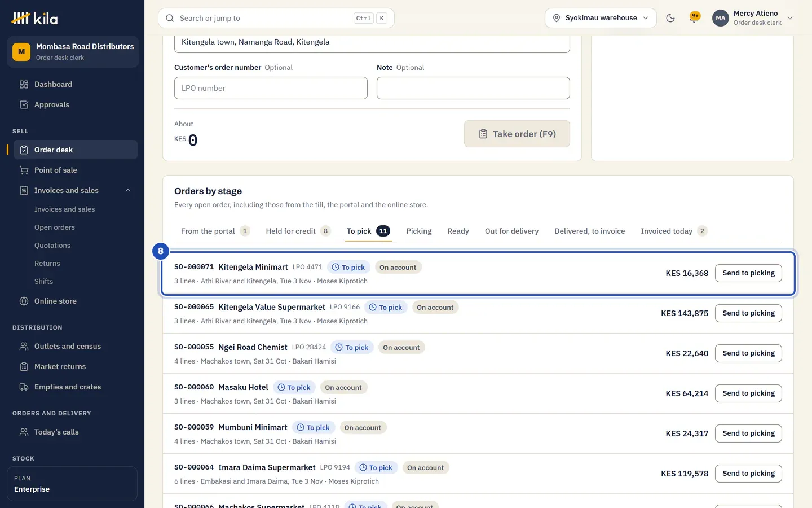812x508 pixels.
Task: Focus the LPO number input field
Action: (x=271, y=88)
